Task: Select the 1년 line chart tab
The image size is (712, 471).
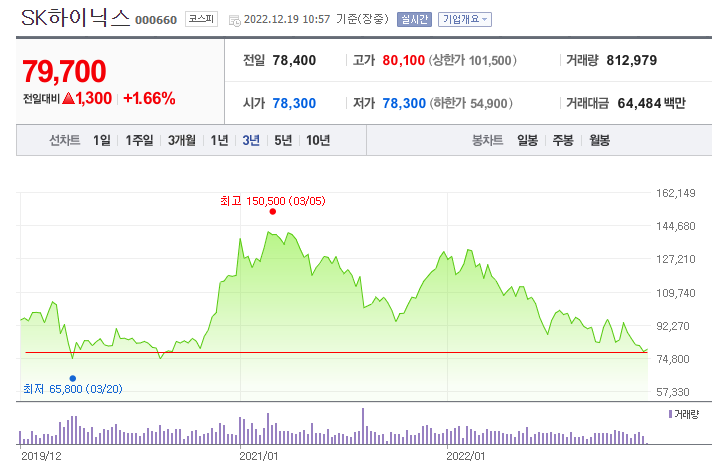Action: pyautogui.click(x=219, y=140)
